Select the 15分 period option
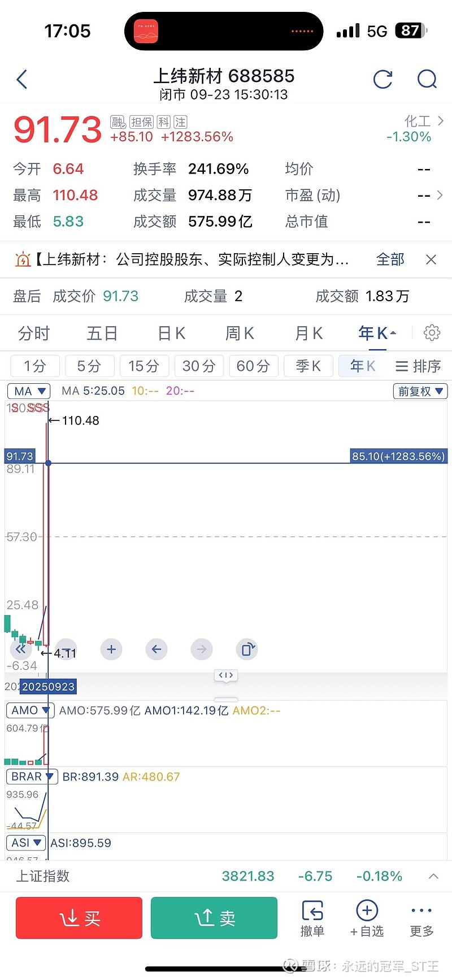The height and width of the screenshot is (980, 452). (x=144, y=366)
